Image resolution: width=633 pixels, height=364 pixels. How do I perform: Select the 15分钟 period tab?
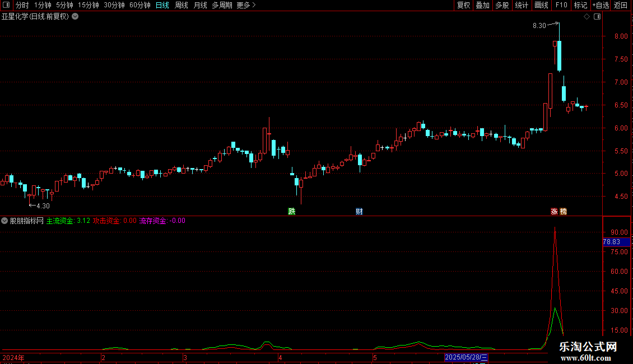89,5
